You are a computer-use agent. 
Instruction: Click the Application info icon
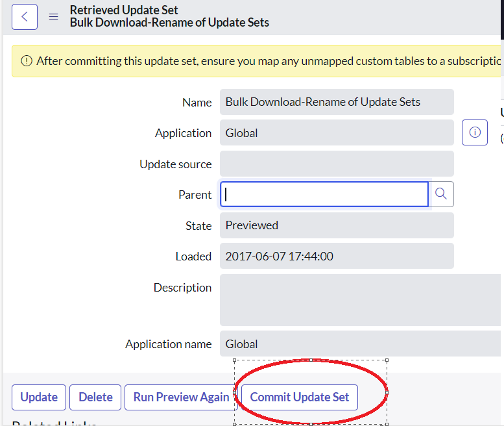coord(474,132)
